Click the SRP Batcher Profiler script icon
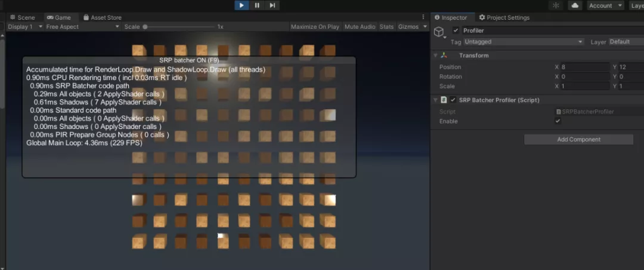 444,100
